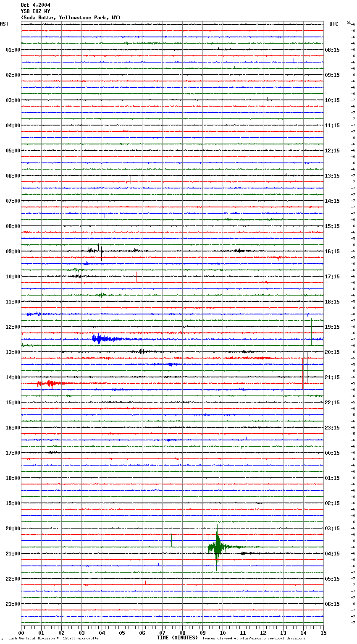Select the 15:00 MST row label
The height and width of the screenshot is (644, 357).
click(13, 403)
